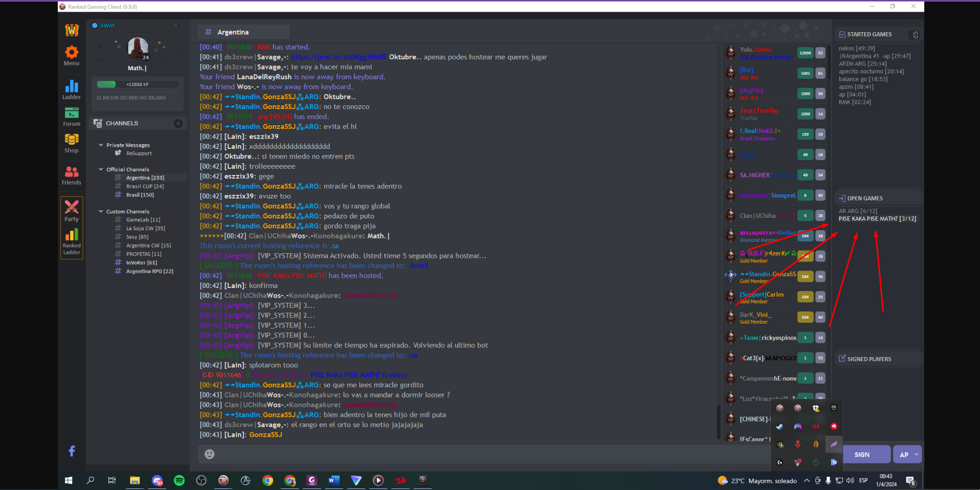980x490 pixels.
Task: Open File Explorer from the taskbar
Action: pos(135,480)
